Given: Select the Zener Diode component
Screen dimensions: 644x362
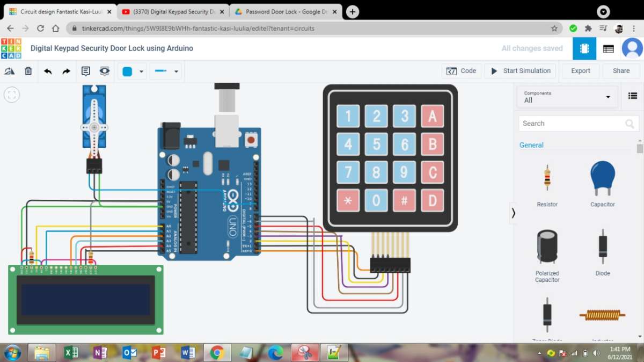Looking at the screenshot, I should coord(547,318).
